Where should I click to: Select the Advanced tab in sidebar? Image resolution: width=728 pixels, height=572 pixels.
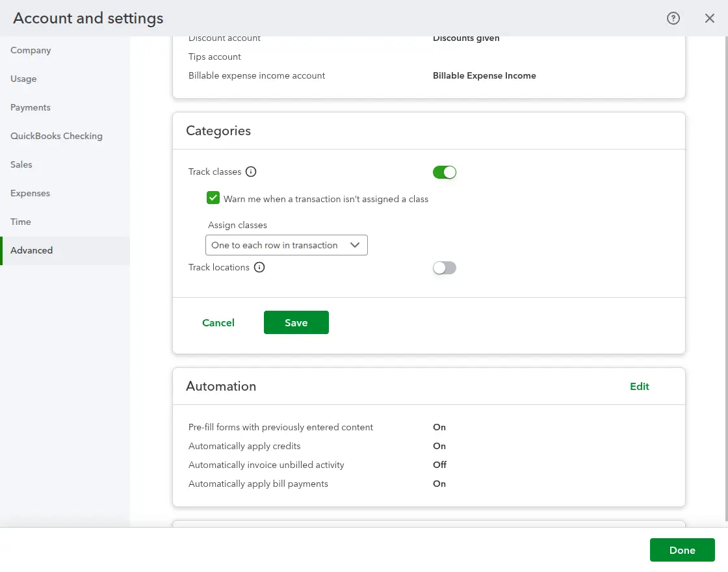click(32, 250)
